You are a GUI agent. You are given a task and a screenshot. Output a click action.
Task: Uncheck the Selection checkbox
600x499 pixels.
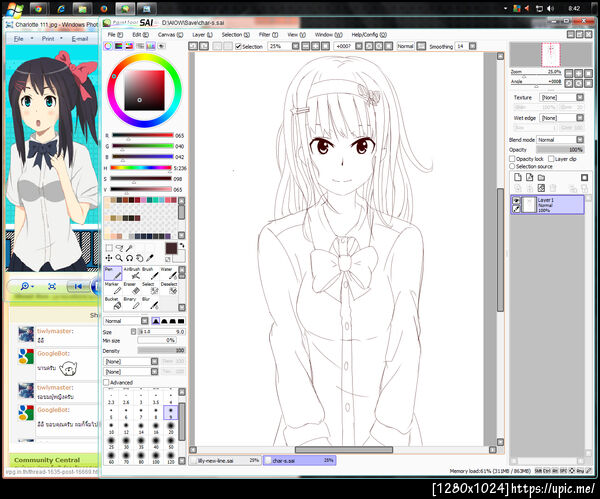[x=238, y=47]
